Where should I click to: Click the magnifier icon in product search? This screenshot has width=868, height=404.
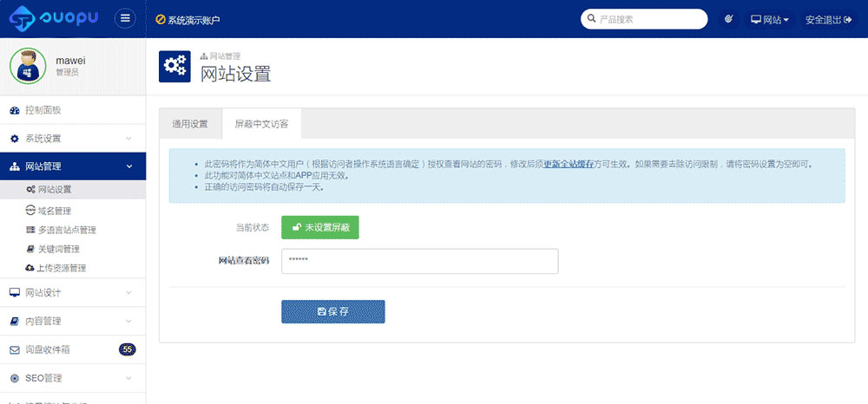[591, 19]
